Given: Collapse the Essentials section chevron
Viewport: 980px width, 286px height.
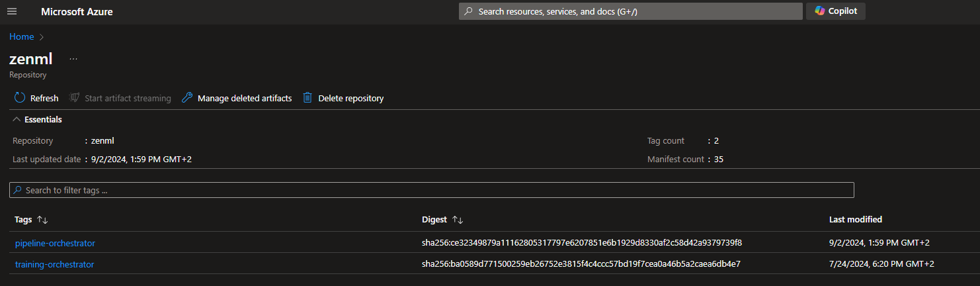Looking at the screenshot, I should click(x=17, y=120).
